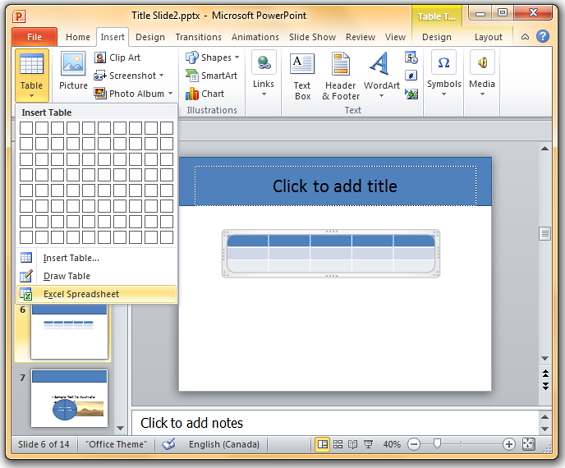The width and height of the screenshot is (565, 468).
Task: Click the PowerPoint application icon in title bar
Action: coord(19,16)
